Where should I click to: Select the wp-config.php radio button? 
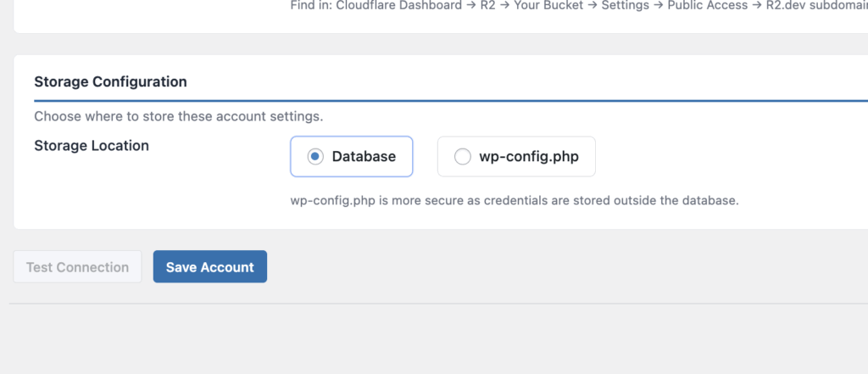(x=462, y=157)
